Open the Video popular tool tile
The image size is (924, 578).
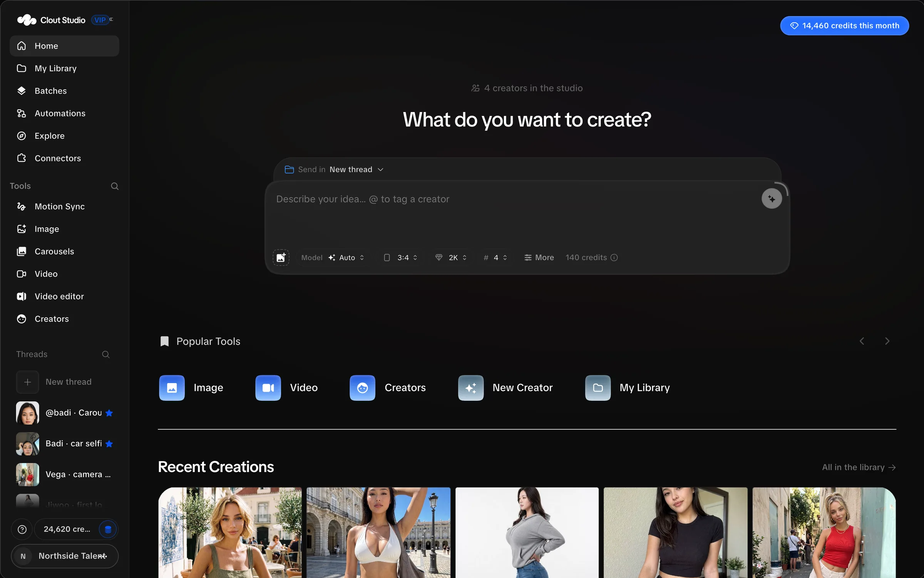pyautogui.click(x=286, y=388)
